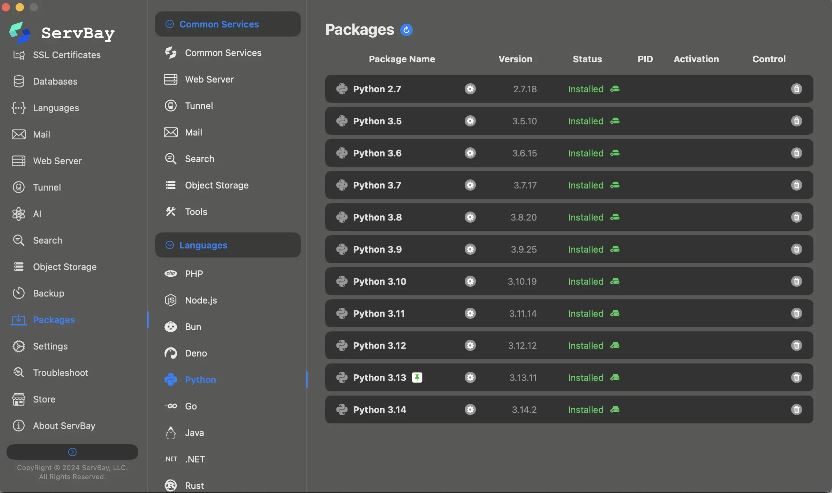
Task: Select Object Storage under Common Services
Action: (216, 185)
